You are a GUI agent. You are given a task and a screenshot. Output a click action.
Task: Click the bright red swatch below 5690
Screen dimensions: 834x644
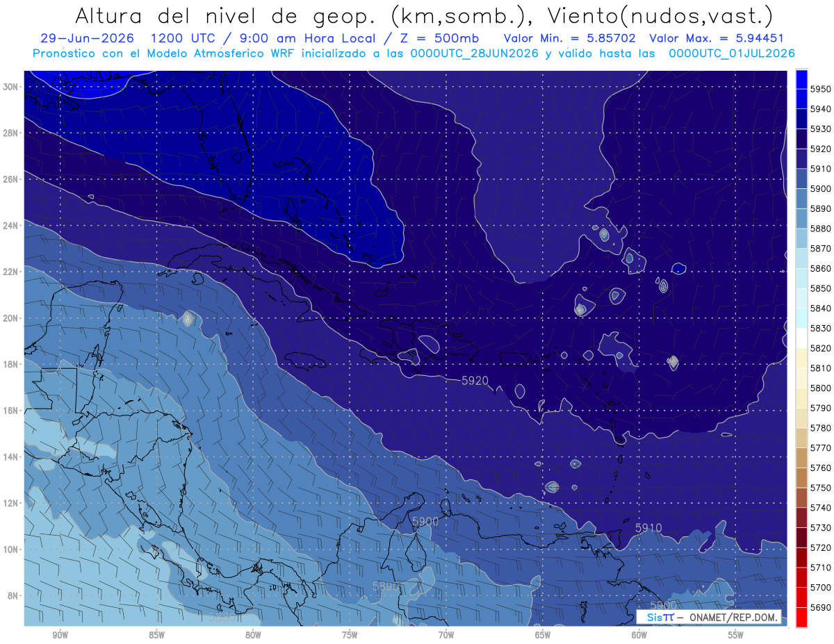pos(801,617)
